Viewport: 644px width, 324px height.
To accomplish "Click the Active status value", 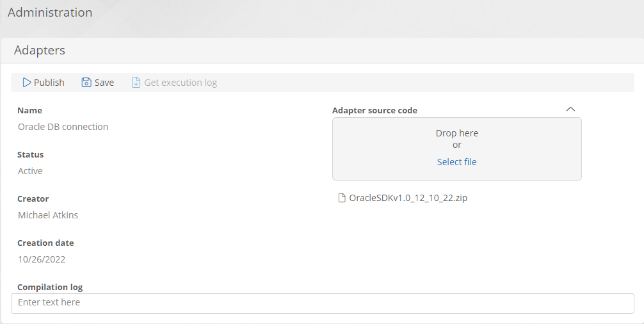I will tap(30, 171).
